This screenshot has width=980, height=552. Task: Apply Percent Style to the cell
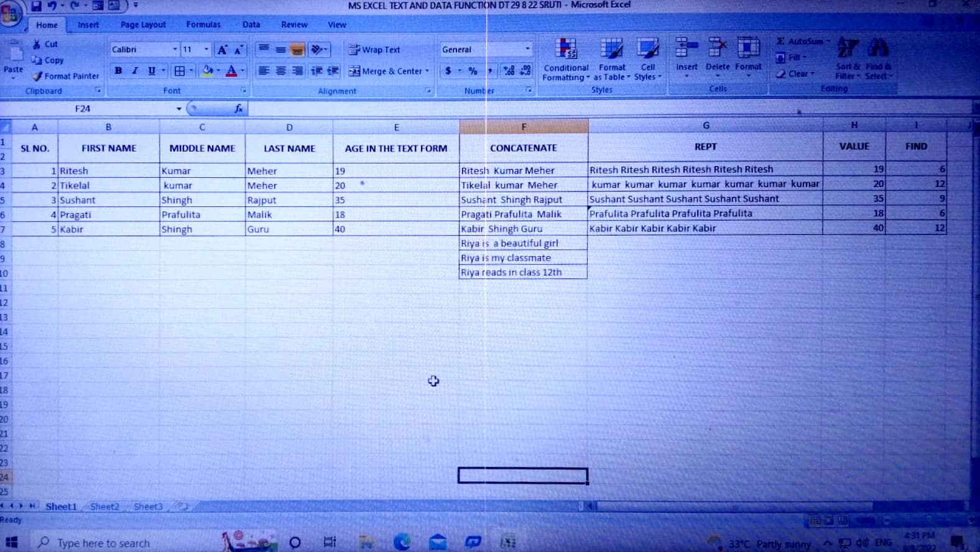(x=473, y=71)
